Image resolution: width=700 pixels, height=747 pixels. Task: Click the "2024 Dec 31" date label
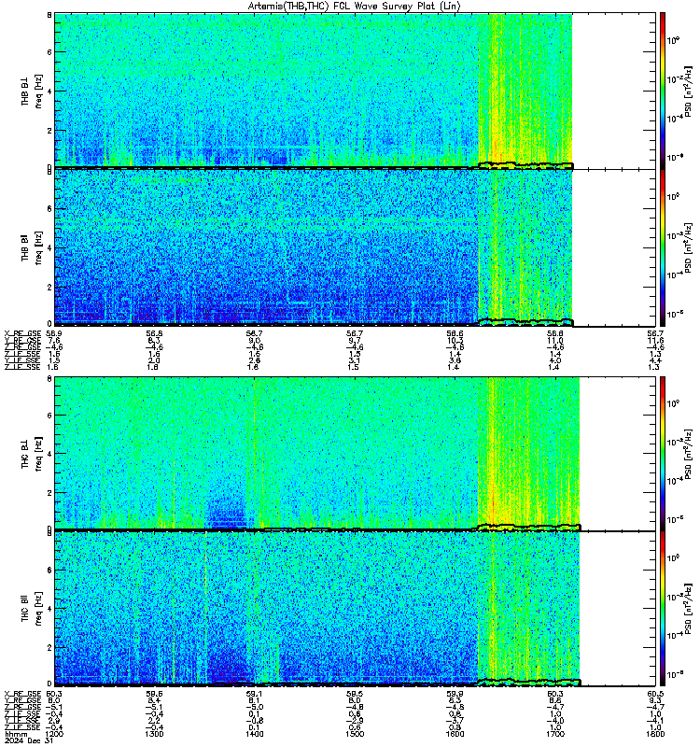pyautogui.click(x=29, y=740)
